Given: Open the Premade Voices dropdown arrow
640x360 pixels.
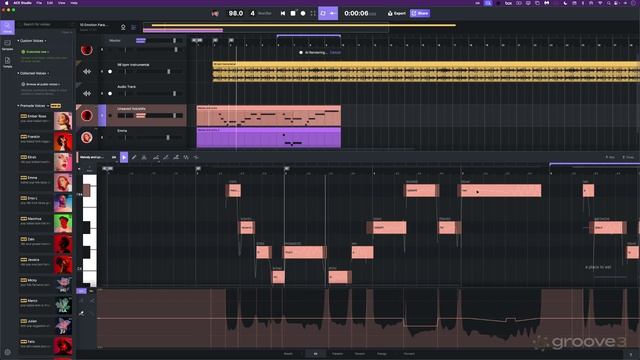Looking at the screenshot, I should click(x=48, y=106).
